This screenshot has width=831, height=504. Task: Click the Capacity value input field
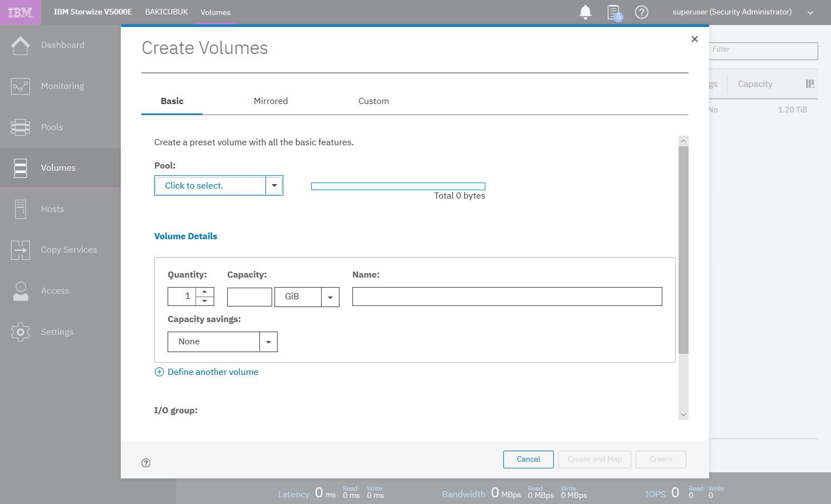(x=249, y=297)
